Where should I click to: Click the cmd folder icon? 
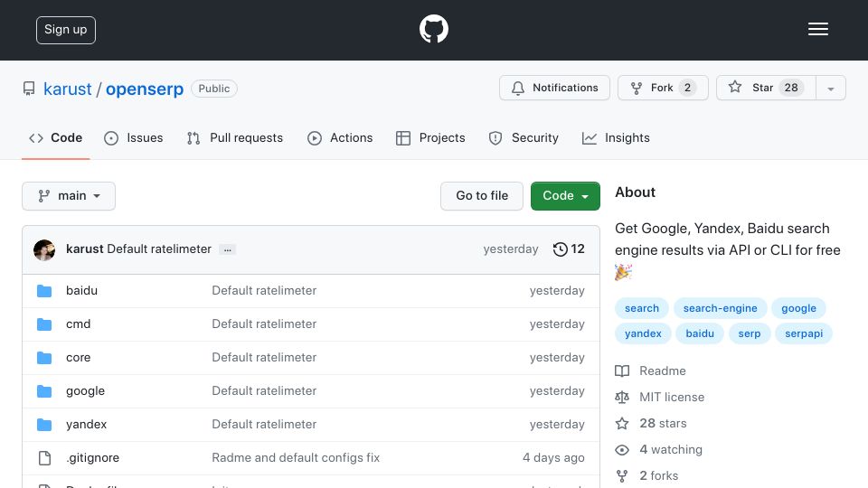(x=44, y=324)
